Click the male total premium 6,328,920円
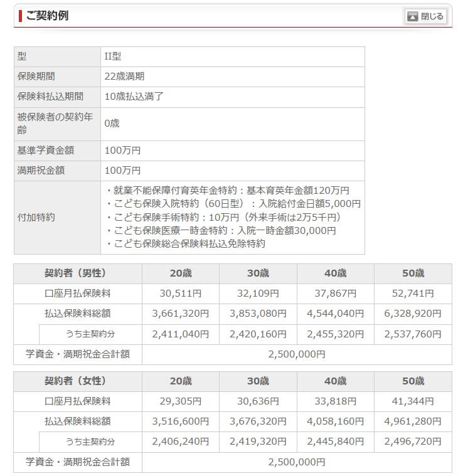The height and width of the screenshot is (476, 458). pos(413,314)
